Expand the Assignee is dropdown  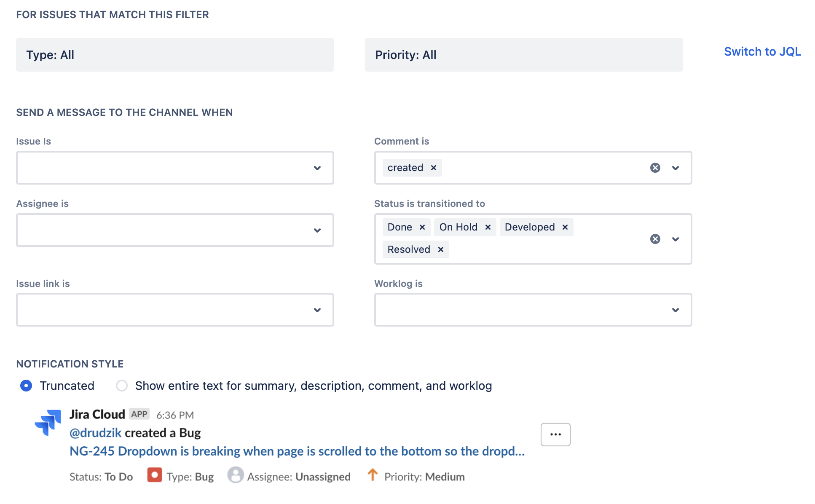pyautogui.click(x=175, y=230)
